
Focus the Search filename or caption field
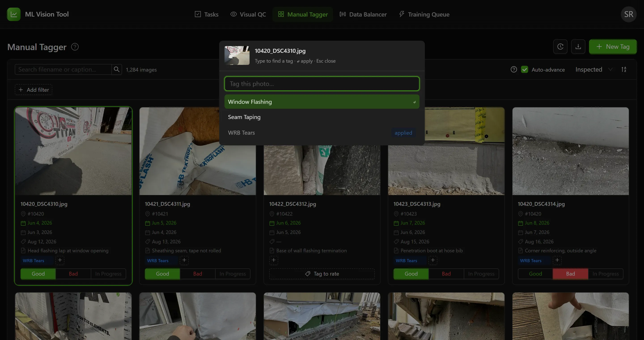click(63, 69)
